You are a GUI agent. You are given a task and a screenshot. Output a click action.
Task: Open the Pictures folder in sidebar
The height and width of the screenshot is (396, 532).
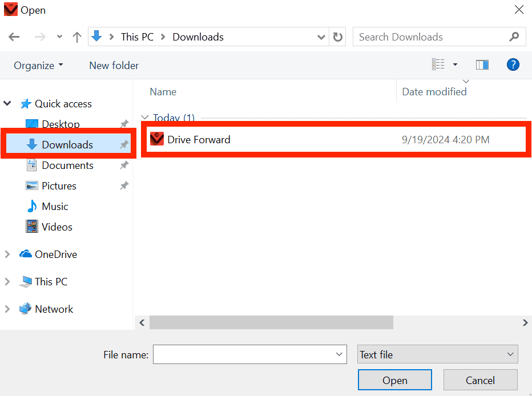point(59,185)
